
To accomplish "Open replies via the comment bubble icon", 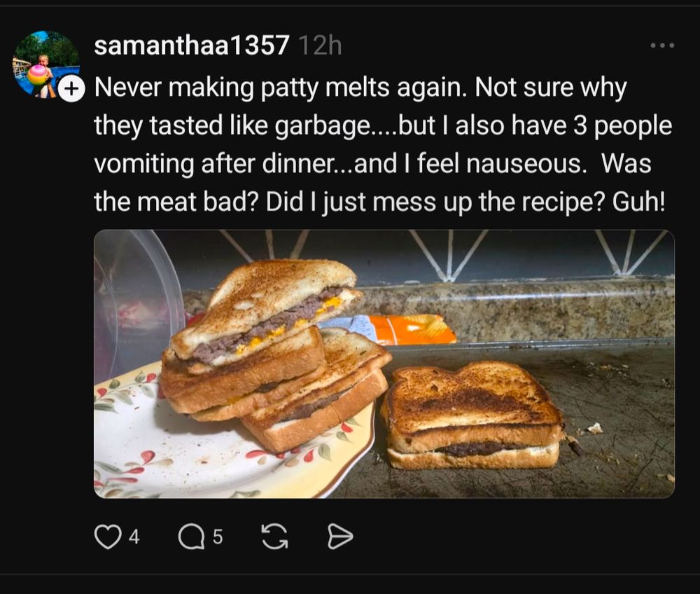I will (191, 537).
